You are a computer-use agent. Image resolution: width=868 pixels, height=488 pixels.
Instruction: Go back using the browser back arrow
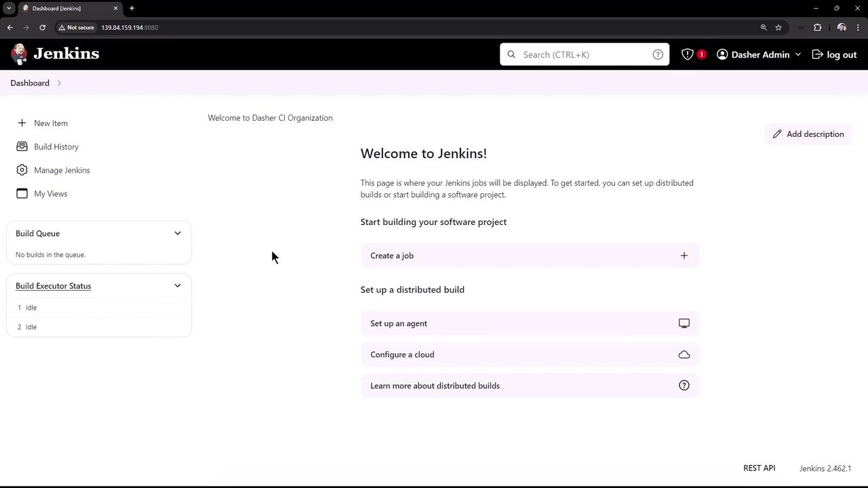click(10, 27)
